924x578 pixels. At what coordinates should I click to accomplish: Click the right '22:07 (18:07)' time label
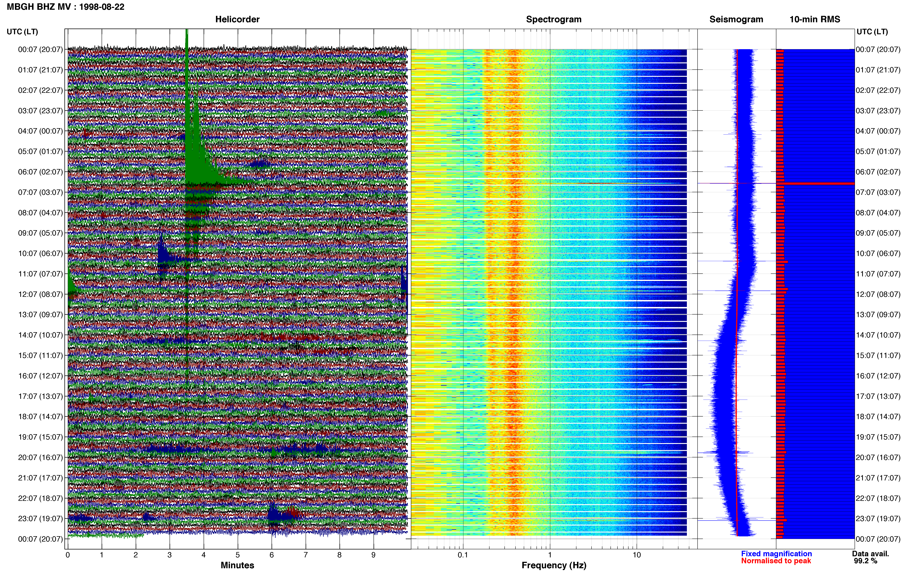click(878, 498)
